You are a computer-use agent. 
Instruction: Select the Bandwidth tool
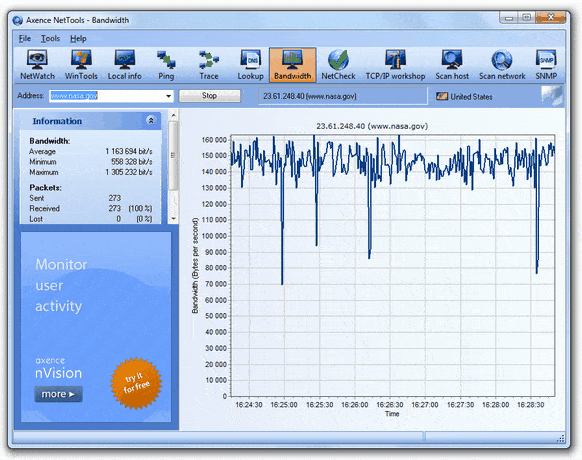292,65
